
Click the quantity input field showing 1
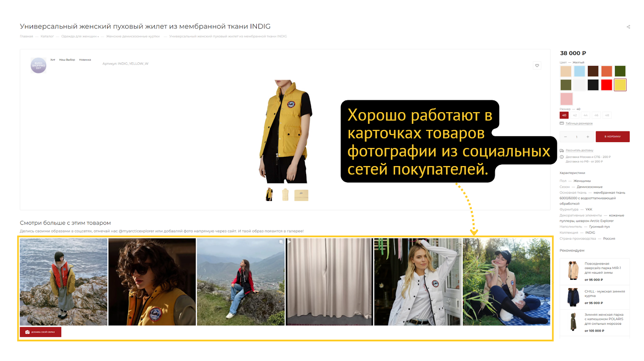pyautogui.click(x=577, y=137)
